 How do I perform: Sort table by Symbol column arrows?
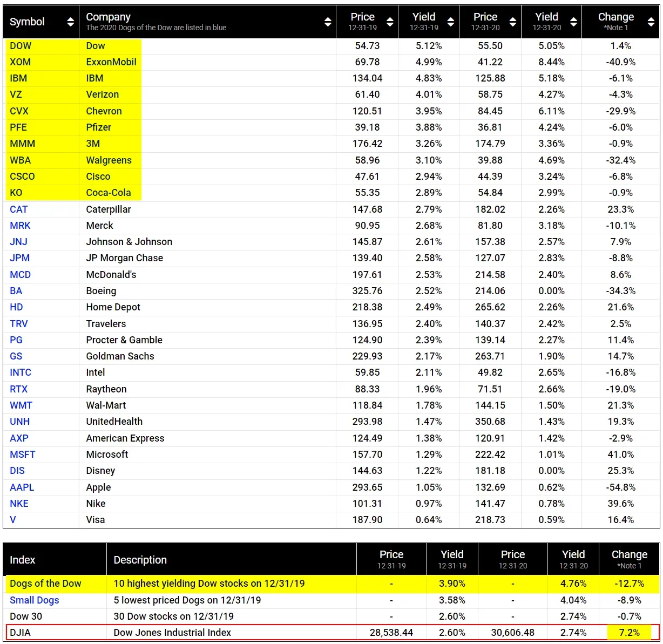[x=71, y=22]
